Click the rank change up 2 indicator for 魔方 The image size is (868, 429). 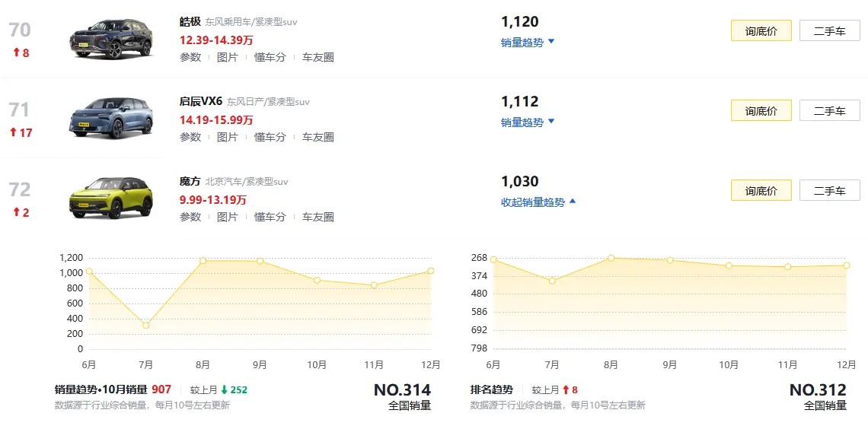(x=21, y=212)
